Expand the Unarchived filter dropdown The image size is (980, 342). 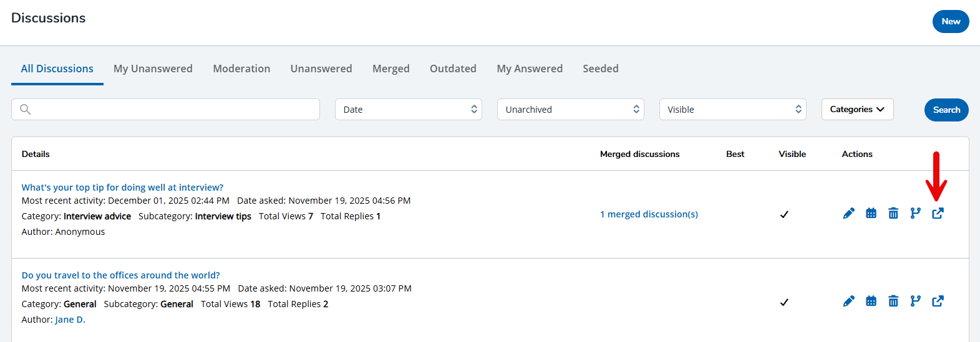click(x=570, y=110)
